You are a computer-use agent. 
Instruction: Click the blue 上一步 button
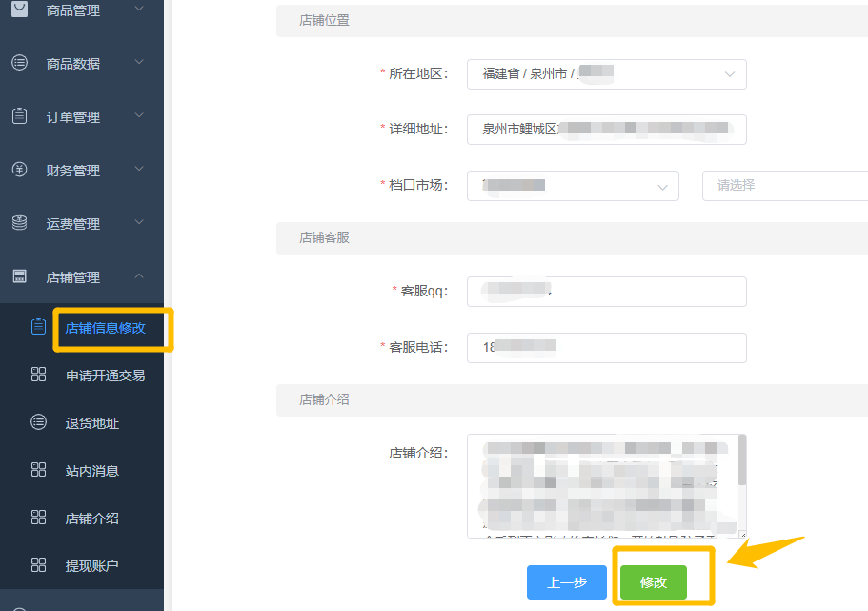[x=566, y=582]
